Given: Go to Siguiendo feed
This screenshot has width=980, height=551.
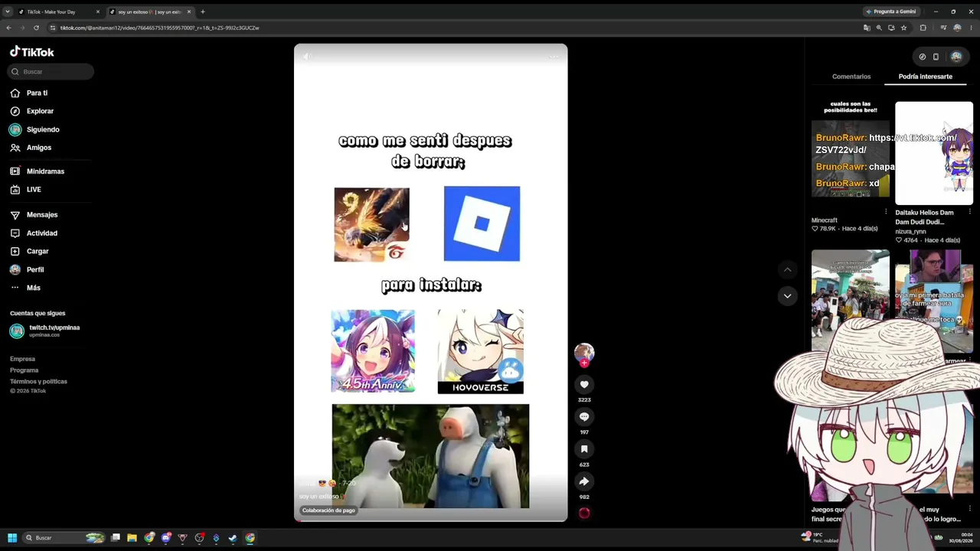Looking at the screenshot, I should click(43, 129).
